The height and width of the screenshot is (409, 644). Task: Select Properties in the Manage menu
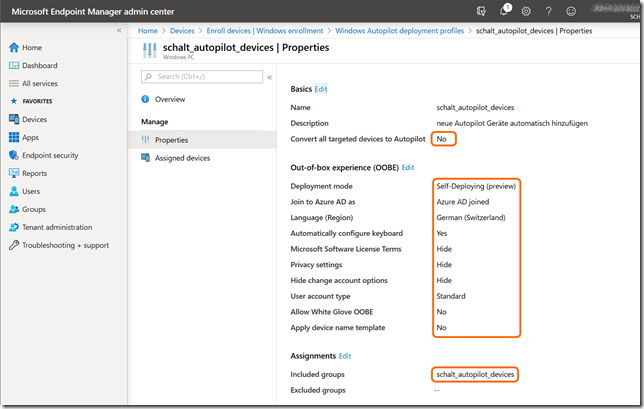pyautogui.click(x=171, y=140)
